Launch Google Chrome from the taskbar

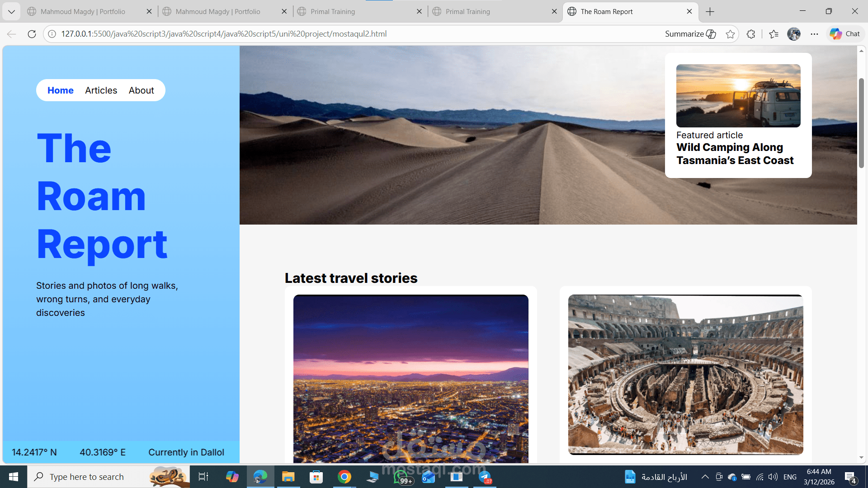click(x=344, y=476)
